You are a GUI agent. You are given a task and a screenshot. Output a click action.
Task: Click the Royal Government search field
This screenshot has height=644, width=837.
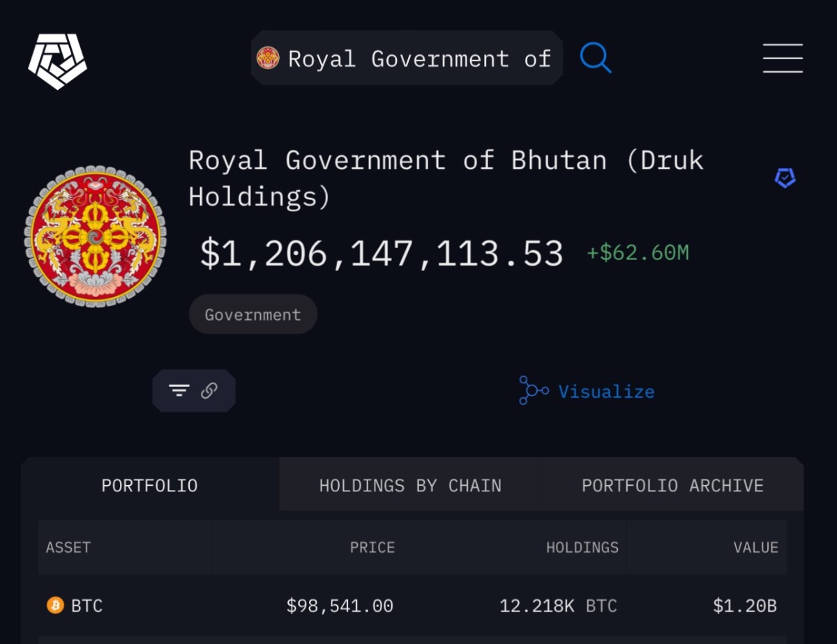click(x=418, y=59)
